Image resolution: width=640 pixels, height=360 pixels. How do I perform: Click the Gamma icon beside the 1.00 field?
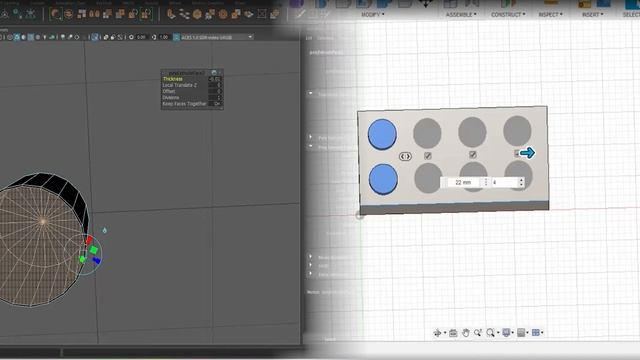point(154,37)
